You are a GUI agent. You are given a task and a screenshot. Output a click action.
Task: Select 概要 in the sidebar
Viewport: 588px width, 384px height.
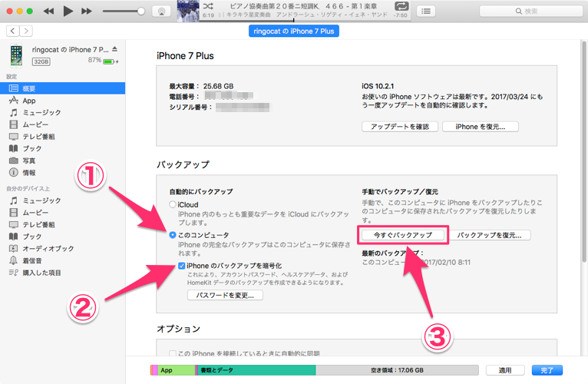[29, 88]
